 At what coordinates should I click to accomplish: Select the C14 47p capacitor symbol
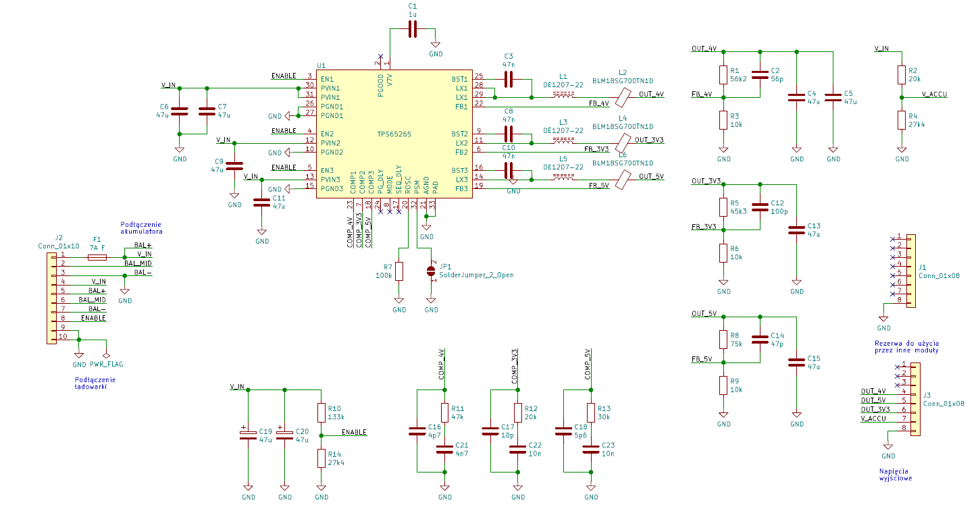pos(760,340)
